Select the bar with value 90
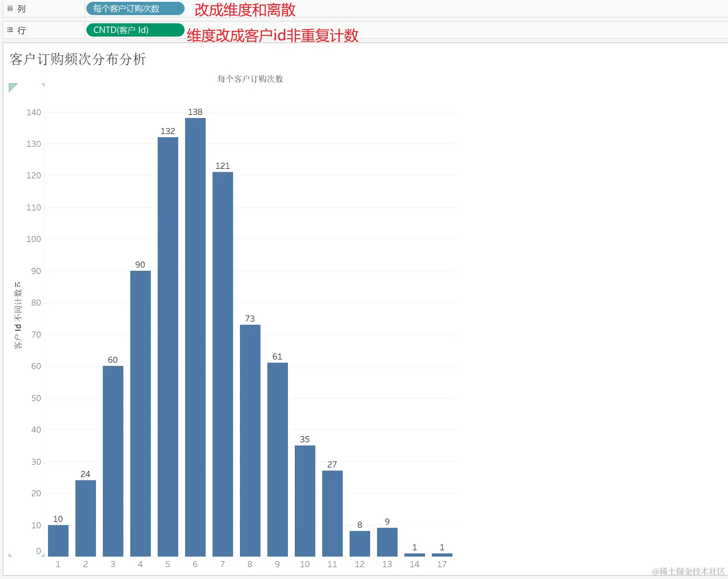Viewport: 728px width, 579px height. [x=140, y=413]
